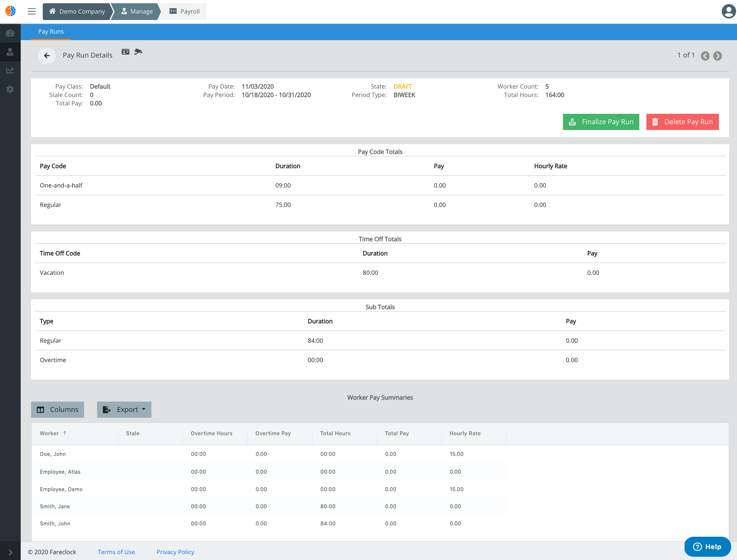Viewport: 737px width, 560px height.
Task: Open the hamburger menu
Action: 32,11
